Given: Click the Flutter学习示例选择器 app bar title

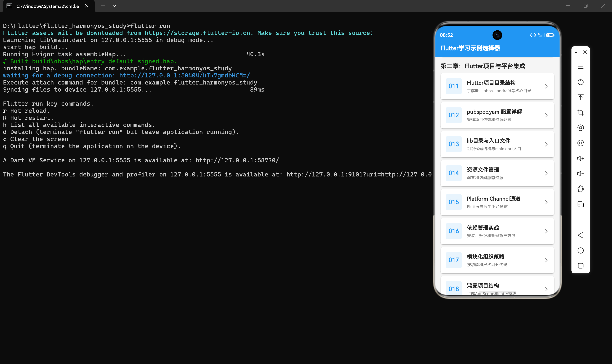Looking at the screenshot, I should [470, 48].
